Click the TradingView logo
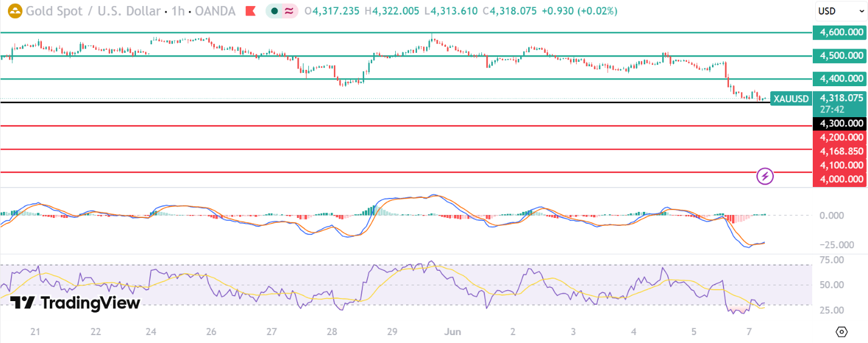Image resolution: width=868 pixels, height=343 pixels. (x=75, y=302)
